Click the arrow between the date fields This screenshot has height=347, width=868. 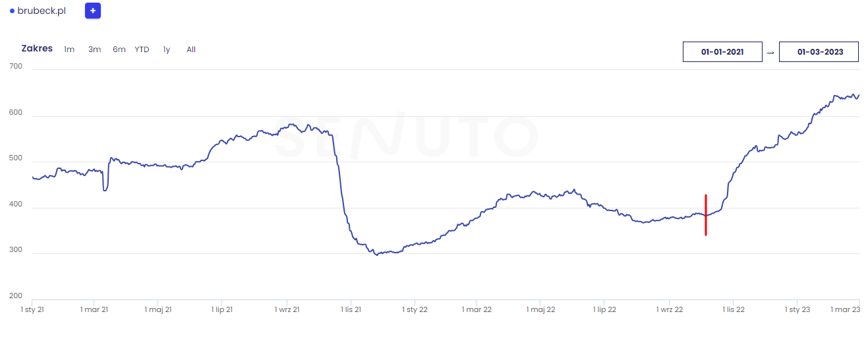pos(770,52)
